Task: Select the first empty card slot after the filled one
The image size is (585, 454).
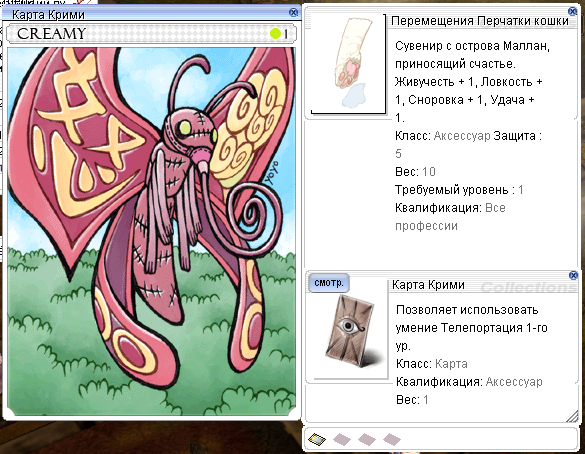Action: [x=342, y=439]
